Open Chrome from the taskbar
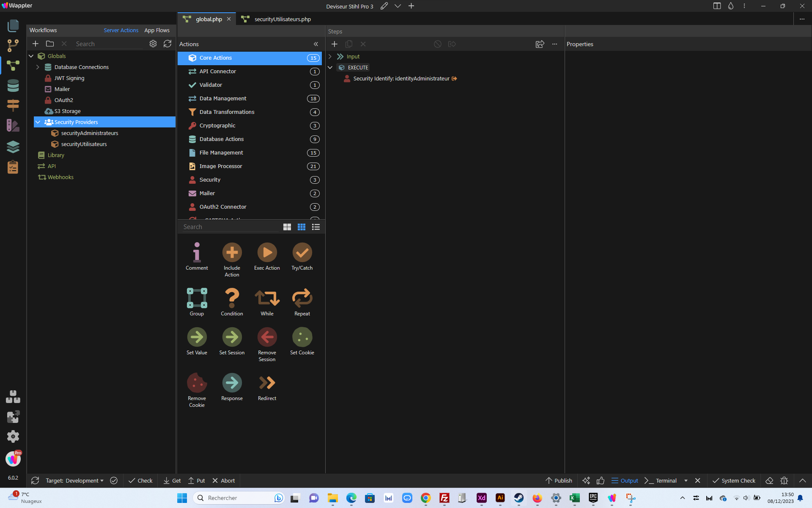This screenshot has height=508, width=812. (426, 498)
